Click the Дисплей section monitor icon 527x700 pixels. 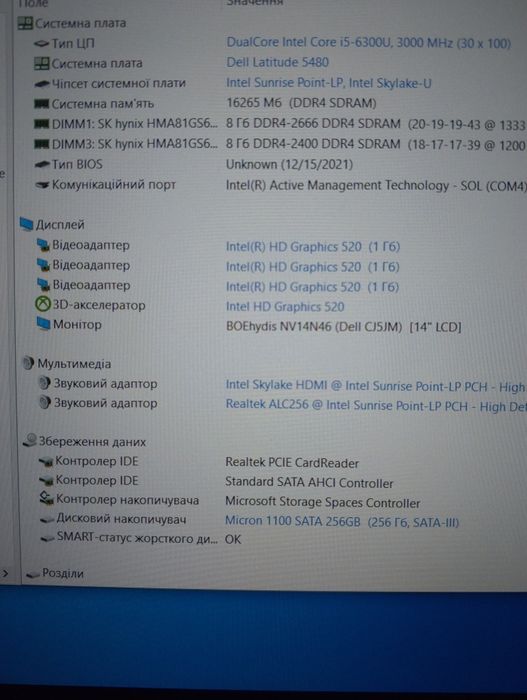tap(26, 224)
